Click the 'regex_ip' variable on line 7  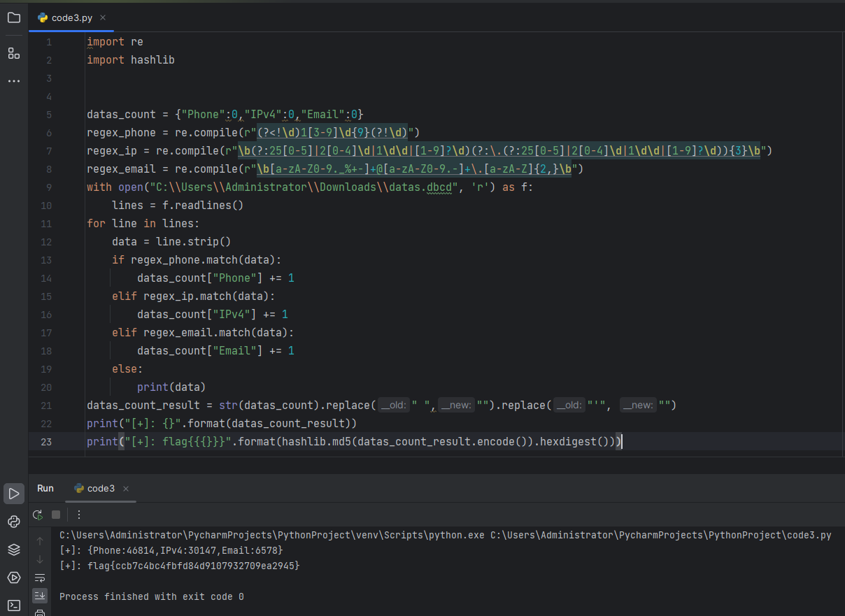coord(112,151)
